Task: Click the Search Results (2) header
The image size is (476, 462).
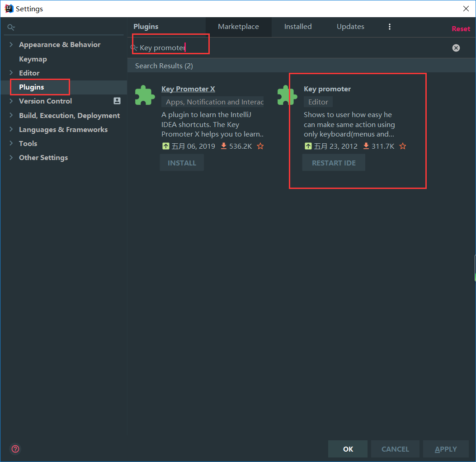Action: [x=164, y=66]
